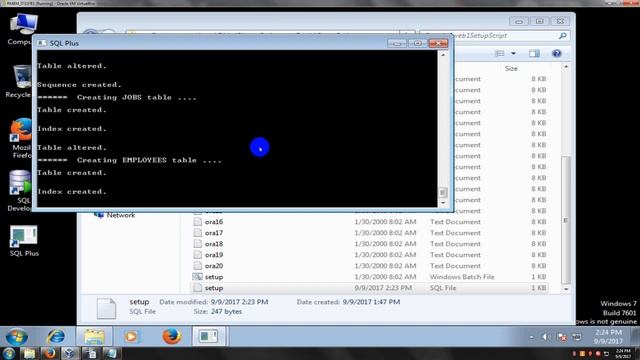The height and width of the screenshot is (360, 640).
Task: Click the Explorer file list scrollbar up arrow
Action: pyautogui.click(x=566, y=67)
